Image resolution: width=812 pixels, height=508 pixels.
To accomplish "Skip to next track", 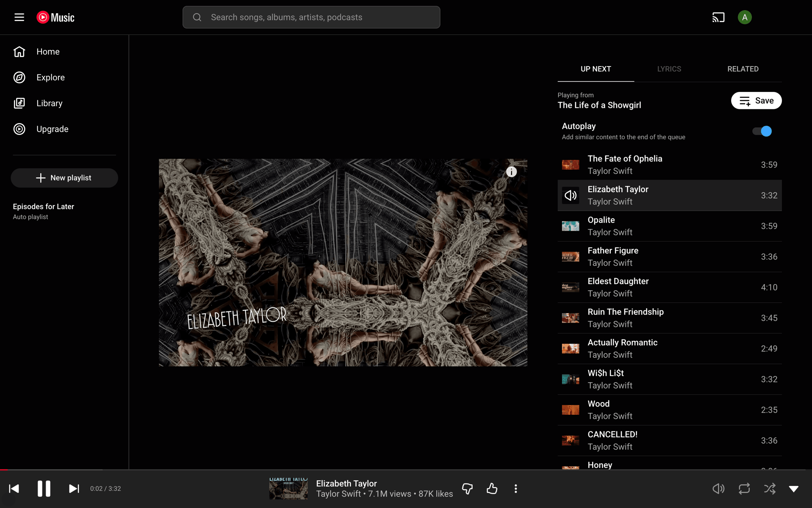I will pyautogui.click(x=74, y=489).
